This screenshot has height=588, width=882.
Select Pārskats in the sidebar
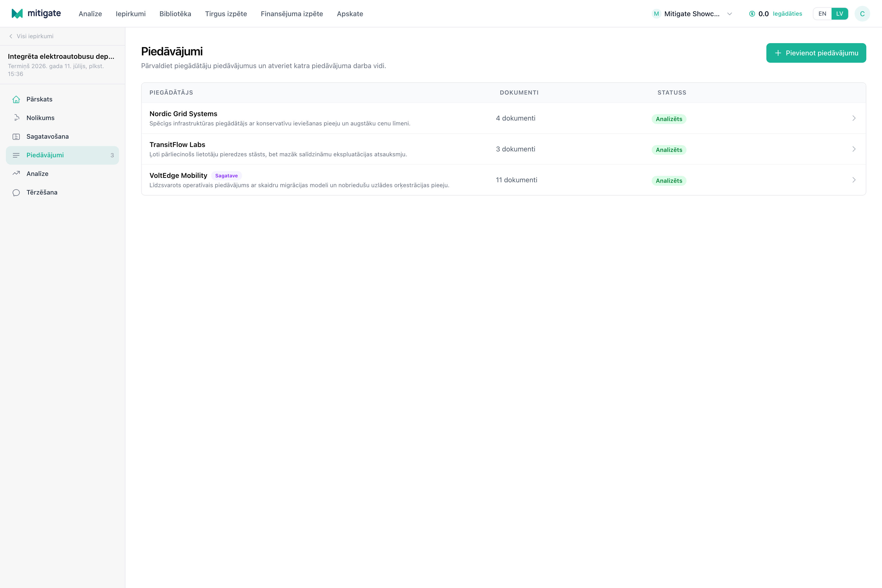[x=62, y=99]
